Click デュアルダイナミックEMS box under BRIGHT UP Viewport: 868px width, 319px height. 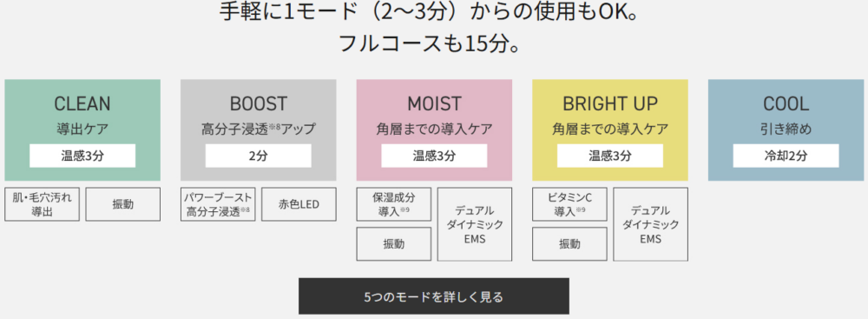[x=651, y=224]
